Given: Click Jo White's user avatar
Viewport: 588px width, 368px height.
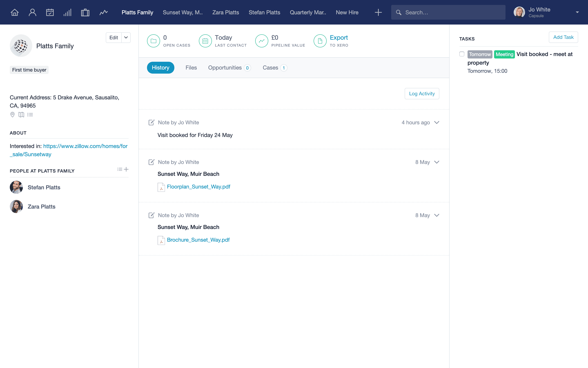Looking at the screenshot, I should [x=519, y=12].
